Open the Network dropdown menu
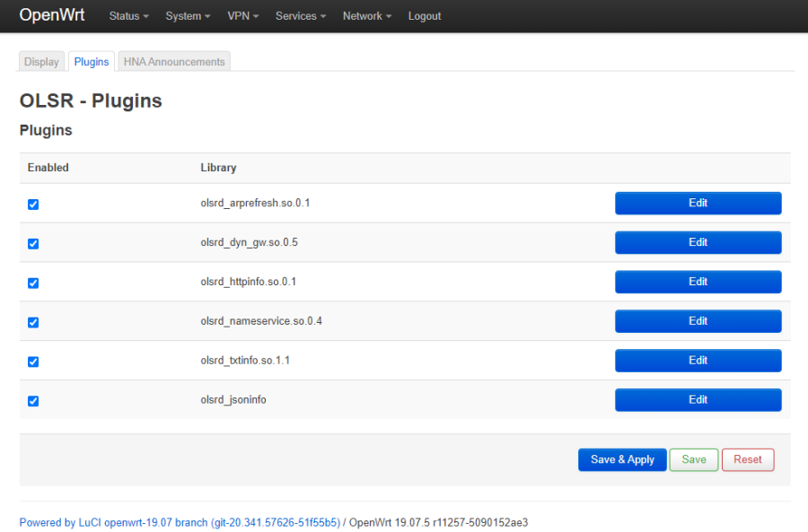Viewport: 808px width, 532px height. [x=366, y=15]
